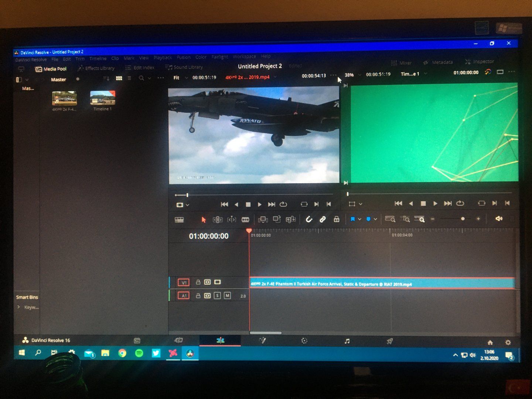The image size is (532, 399).
Task: Open the Mixer panel
Action: point(401,63)
